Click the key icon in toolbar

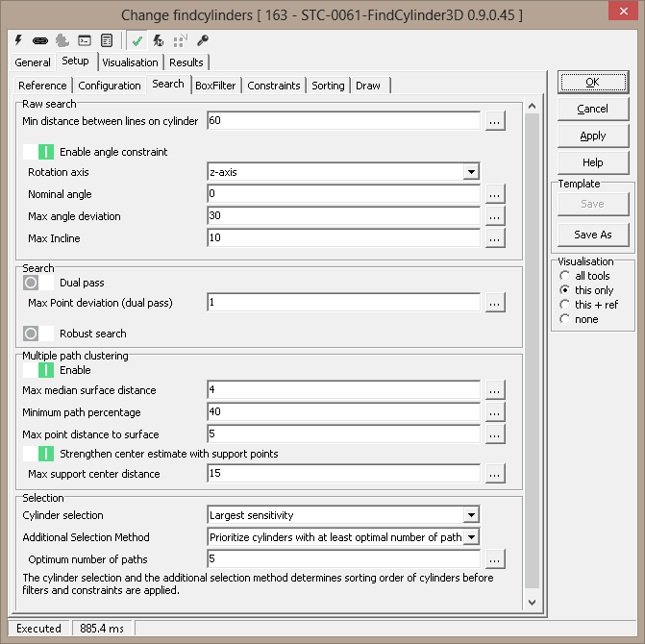pos(202,40)
